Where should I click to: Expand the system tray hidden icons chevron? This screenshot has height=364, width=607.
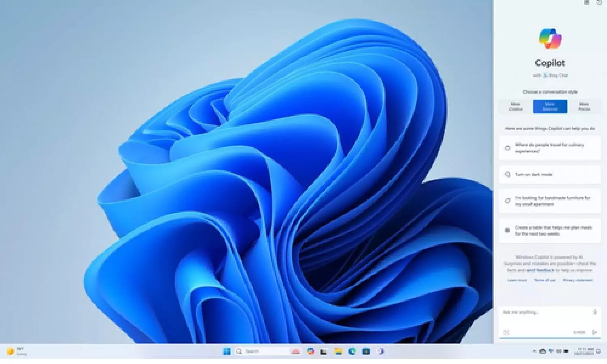coord(534,351)
